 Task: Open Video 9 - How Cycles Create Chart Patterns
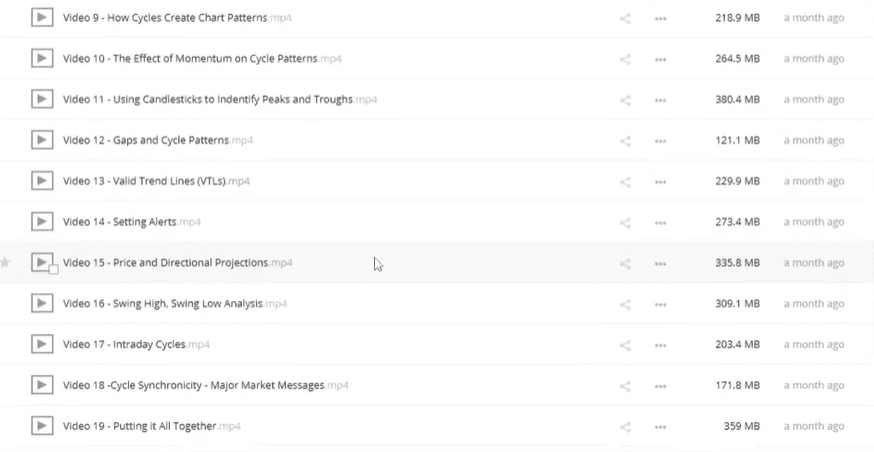coord(177,17)
